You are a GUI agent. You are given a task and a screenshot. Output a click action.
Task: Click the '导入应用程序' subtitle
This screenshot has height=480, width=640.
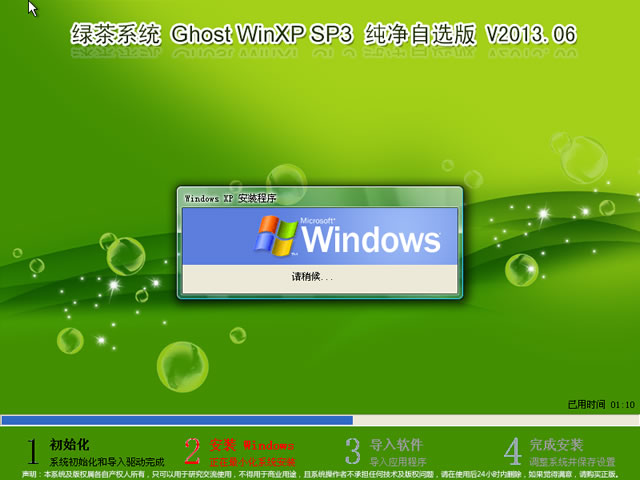tap(398, 462)
